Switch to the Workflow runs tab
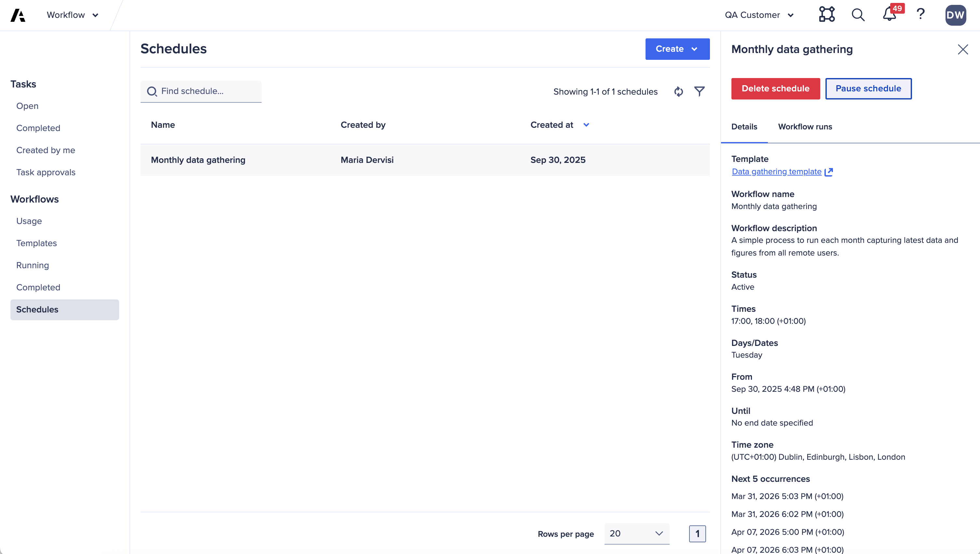The image size is (980, 554). [805, 127]
